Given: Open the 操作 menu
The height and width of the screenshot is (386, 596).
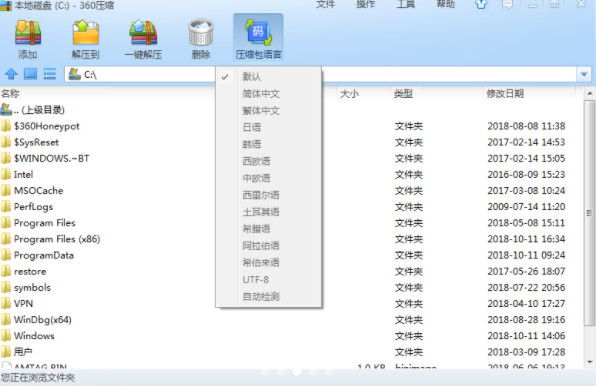Looking at the screenshot, I should click(366, 5).
